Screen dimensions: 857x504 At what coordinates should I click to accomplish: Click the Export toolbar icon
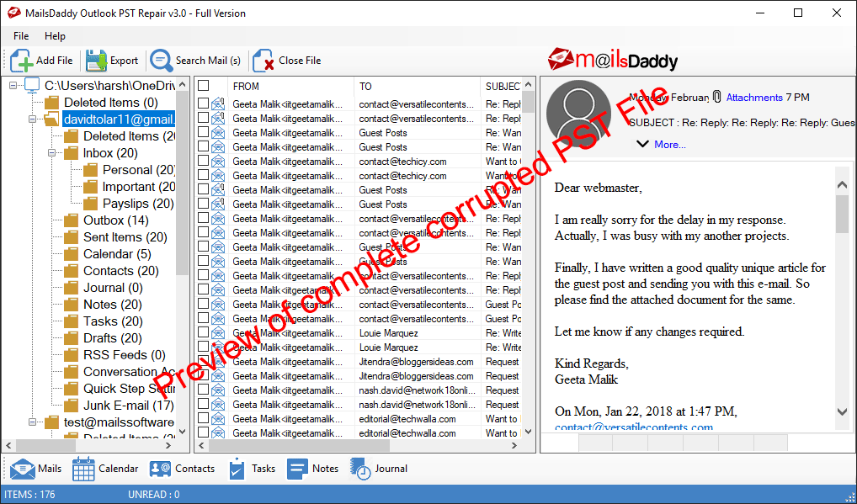[112, 60]
